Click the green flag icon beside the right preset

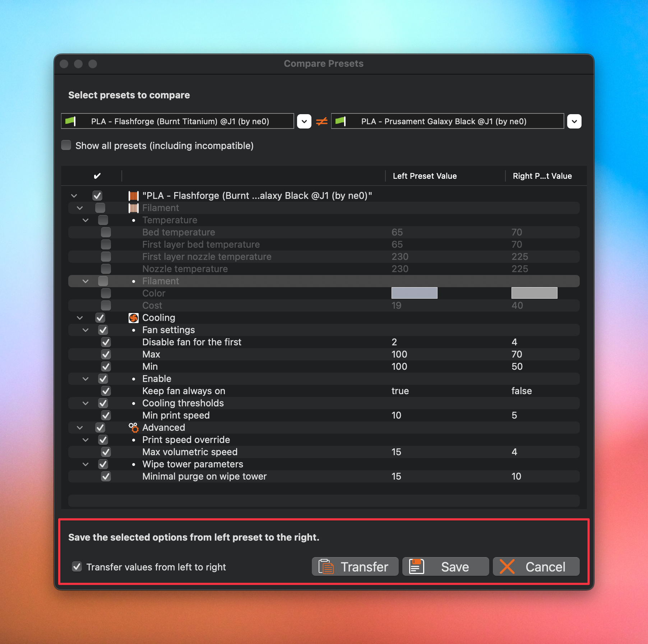[341, 121]
